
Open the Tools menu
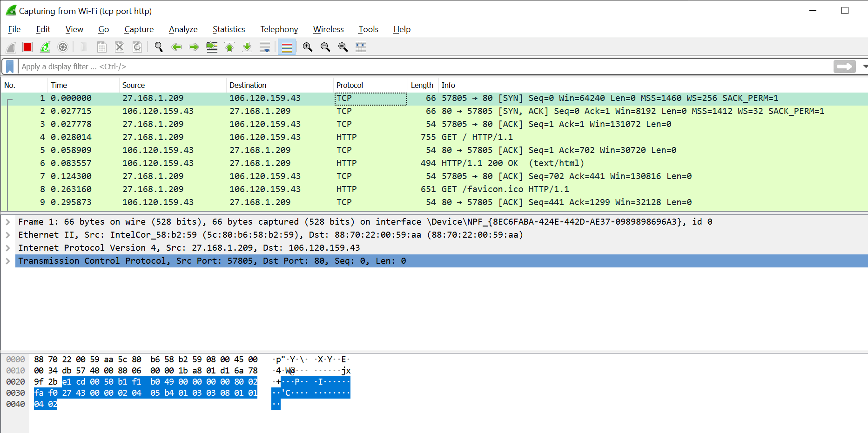(369, 29)
